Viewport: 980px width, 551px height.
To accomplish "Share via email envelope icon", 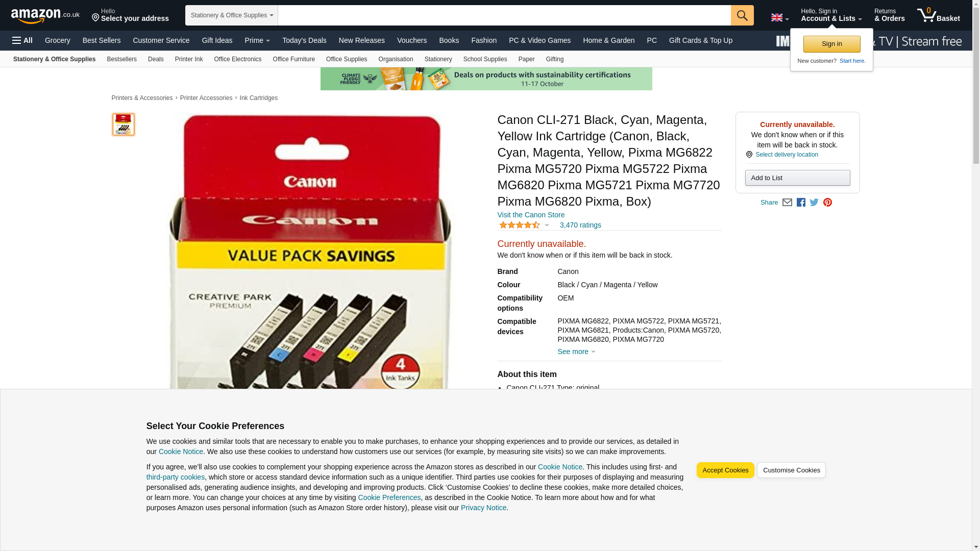I will [787, 203].
